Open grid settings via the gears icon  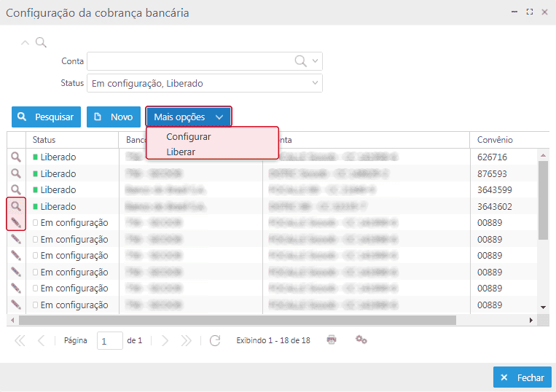pyautogui.click(x=361, y=340)
